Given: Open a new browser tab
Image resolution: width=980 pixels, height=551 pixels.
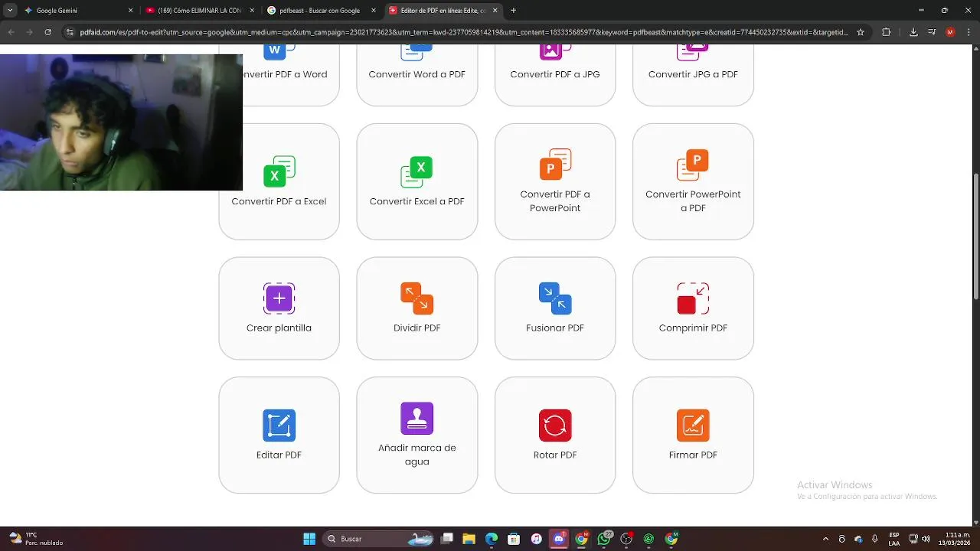Looking at the screenshot, I should pyautogui.click(x=513, y=11).
